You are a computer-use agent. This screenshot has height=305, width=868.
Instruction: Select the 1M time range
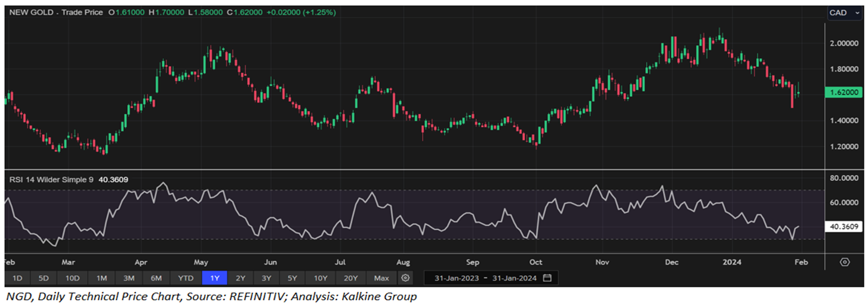pos(101,278)
